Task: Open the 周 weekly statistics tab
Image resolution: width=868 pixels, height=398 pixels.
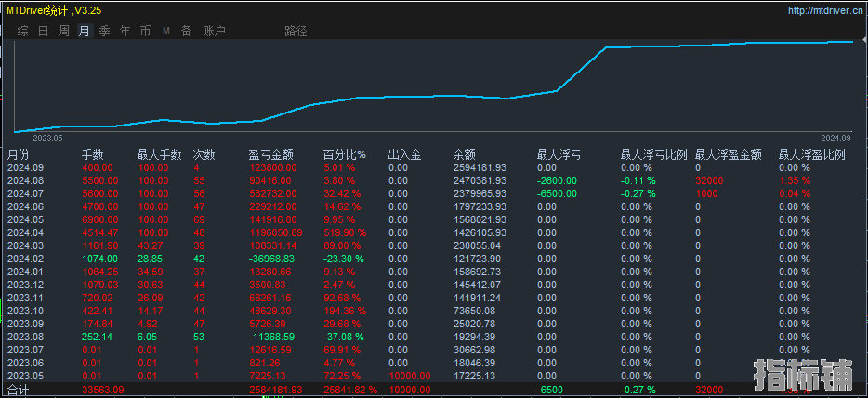Action: [64, 31]
